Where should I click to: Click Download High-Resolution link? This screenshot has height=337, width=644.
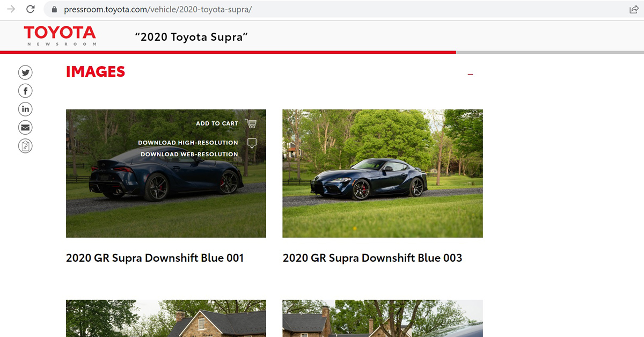188,143
